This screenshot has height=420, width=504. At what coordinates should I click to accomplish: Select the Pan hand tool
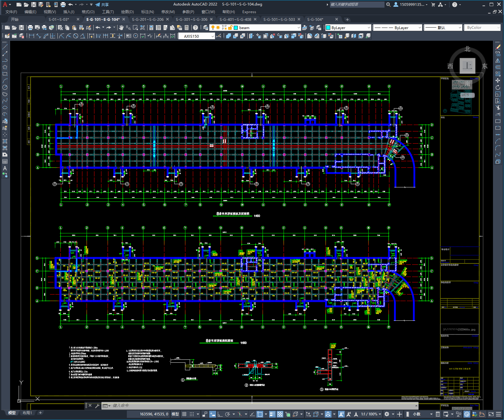click(121, 28)
